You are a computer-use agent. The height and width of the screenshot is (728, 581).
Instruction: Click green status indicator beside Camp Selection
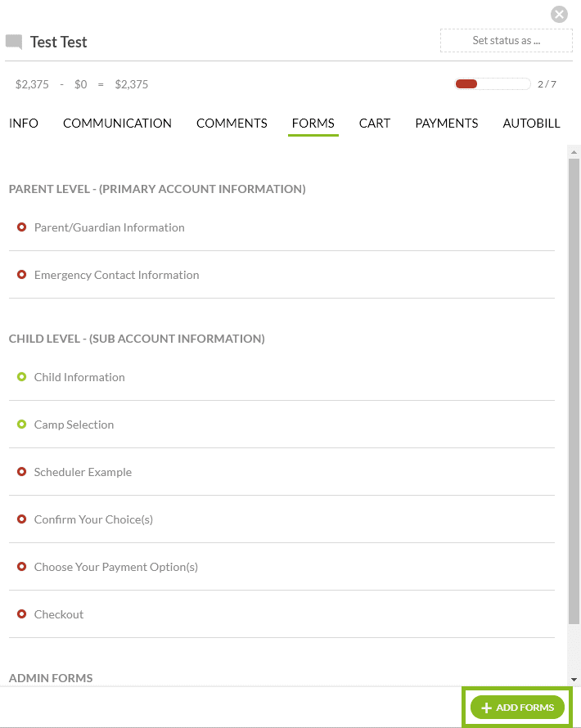[x=21, y=425]
